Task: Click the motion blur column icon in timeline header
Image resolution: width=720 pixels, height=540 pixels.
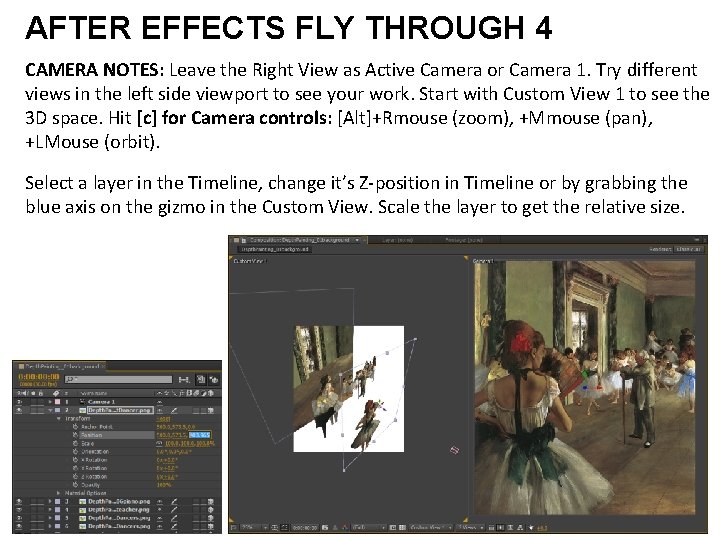Action: click(196, 393)
